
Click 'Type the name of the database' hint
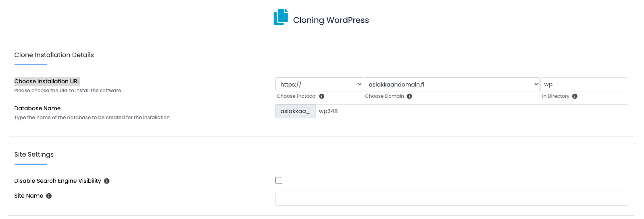coord(92,118)
